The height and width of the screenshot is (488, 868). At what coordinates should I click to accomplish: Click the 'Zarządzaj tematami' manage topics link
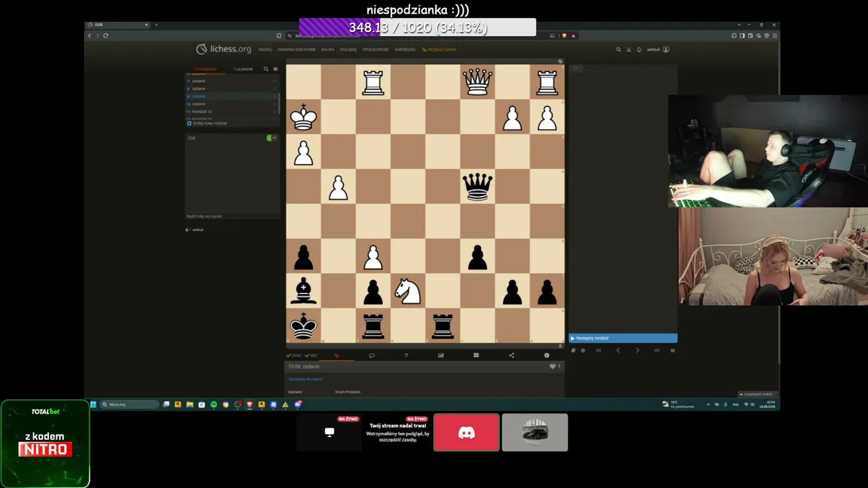(305, 379)
